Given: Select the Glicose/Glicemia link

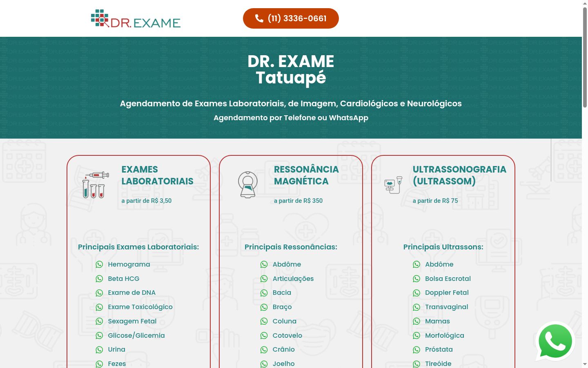Looking at the screenshot, I should 136,336.
